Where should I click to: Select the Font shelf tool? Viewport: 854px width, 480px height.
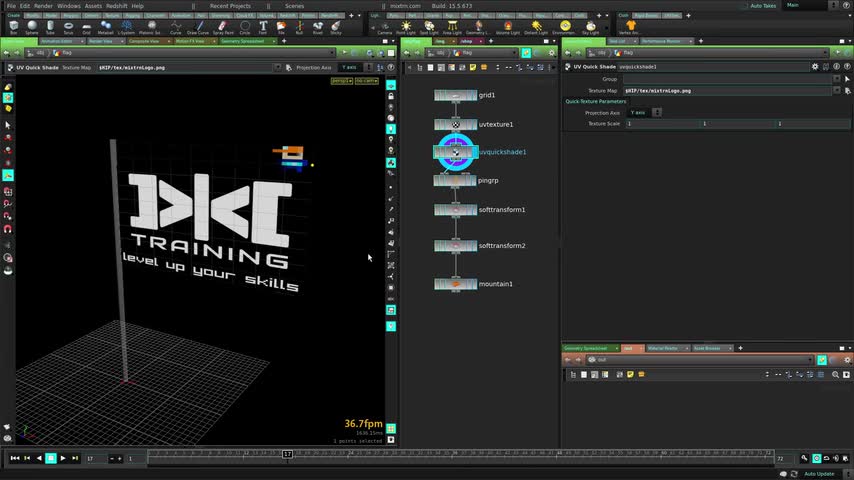pos(263,27)
